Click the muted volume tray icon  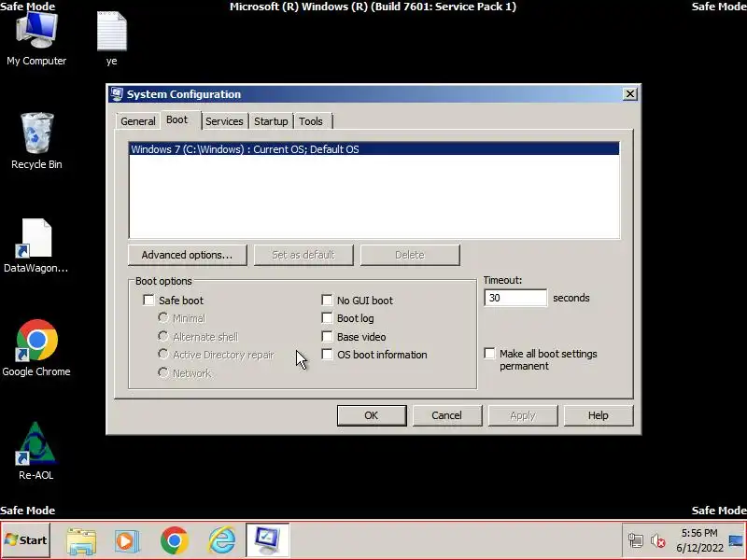pos(658,540)
